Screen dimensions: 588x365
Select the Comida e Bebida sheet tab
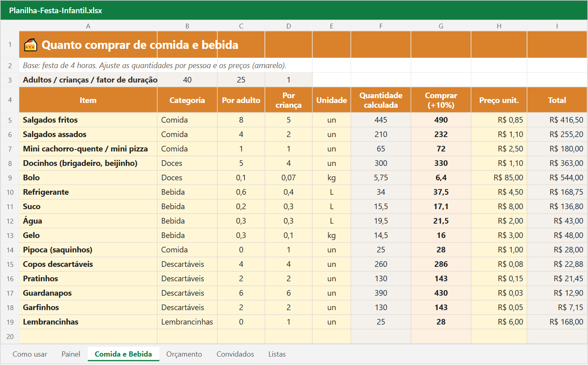123,354
